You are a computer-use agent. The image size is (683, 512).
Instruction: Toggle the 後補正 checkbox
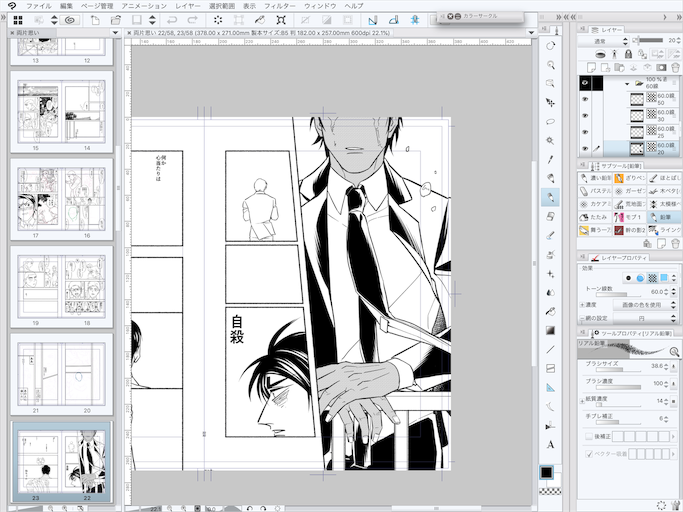point(589,436)
